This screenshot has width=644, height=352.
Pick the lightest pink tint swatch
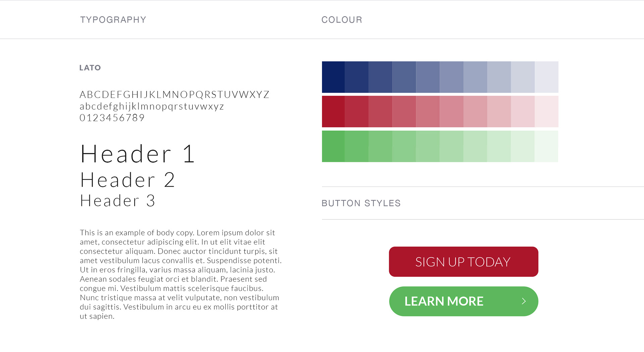point(546,112)
